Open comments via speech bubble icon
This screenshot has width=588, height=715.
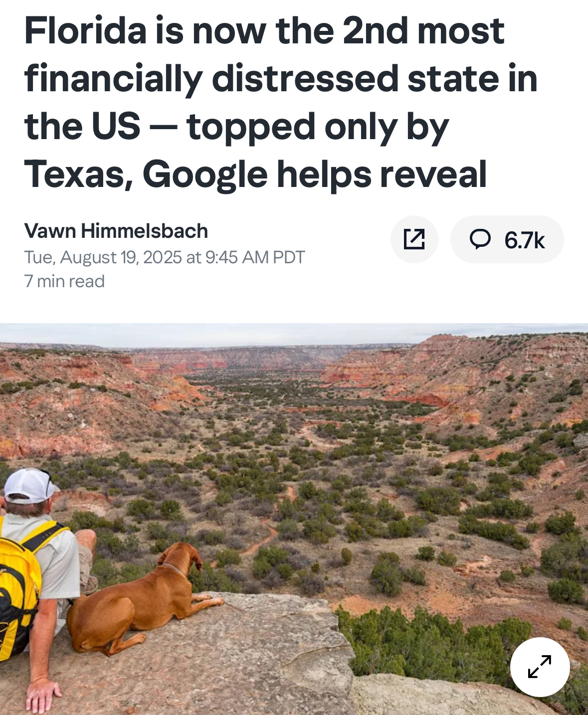coord(480,239)
